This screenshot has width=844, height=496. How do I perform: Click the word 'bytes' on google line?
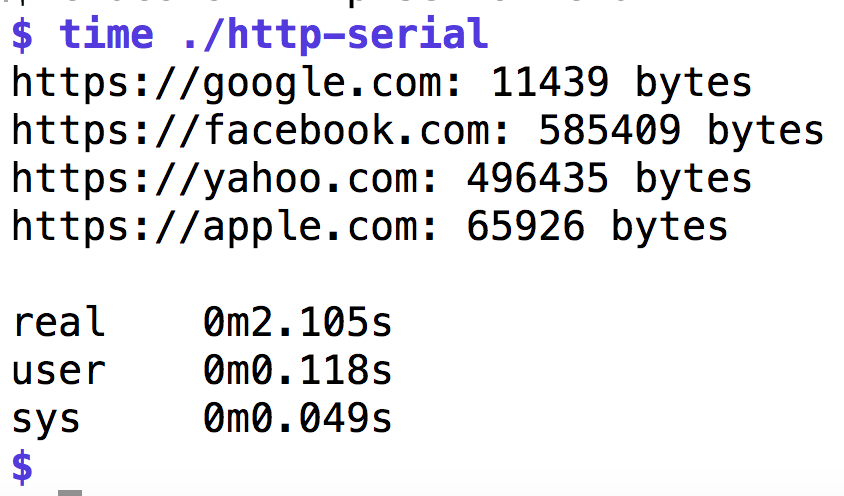pyautogui.click(x=694, y=83)
